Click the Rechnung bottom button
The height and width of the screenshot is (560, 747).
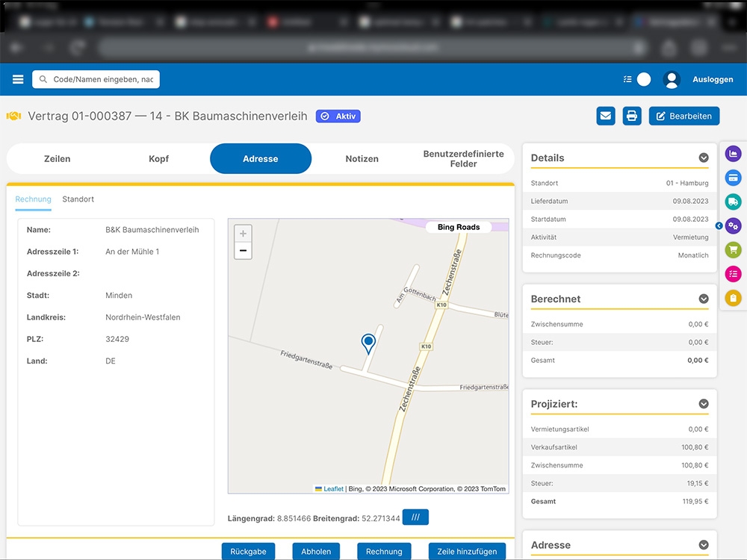point(384,552)
